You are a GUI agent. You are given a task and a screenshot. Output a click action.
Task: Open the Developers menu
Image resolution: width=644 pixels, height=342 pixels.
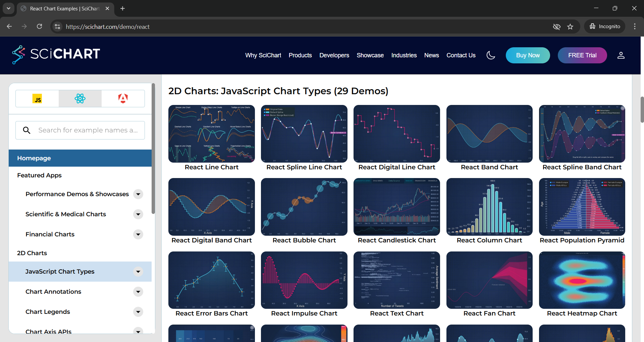334,55
